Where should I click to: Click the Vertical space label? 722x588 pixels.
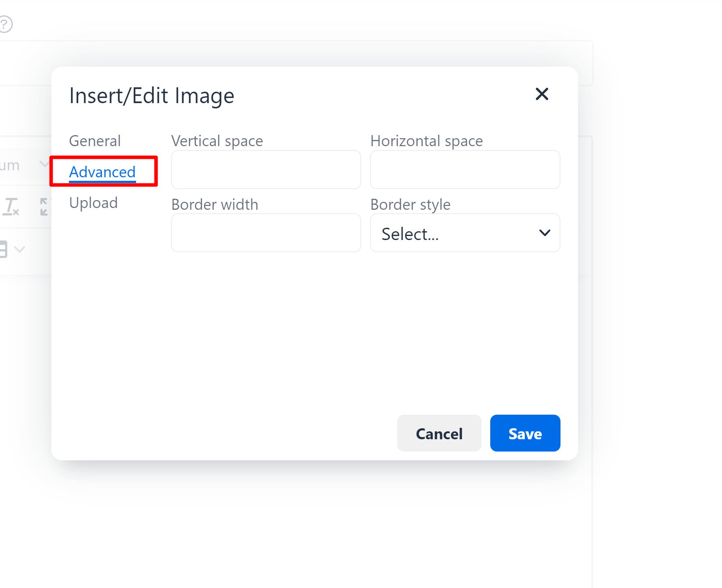pos(217,141)
